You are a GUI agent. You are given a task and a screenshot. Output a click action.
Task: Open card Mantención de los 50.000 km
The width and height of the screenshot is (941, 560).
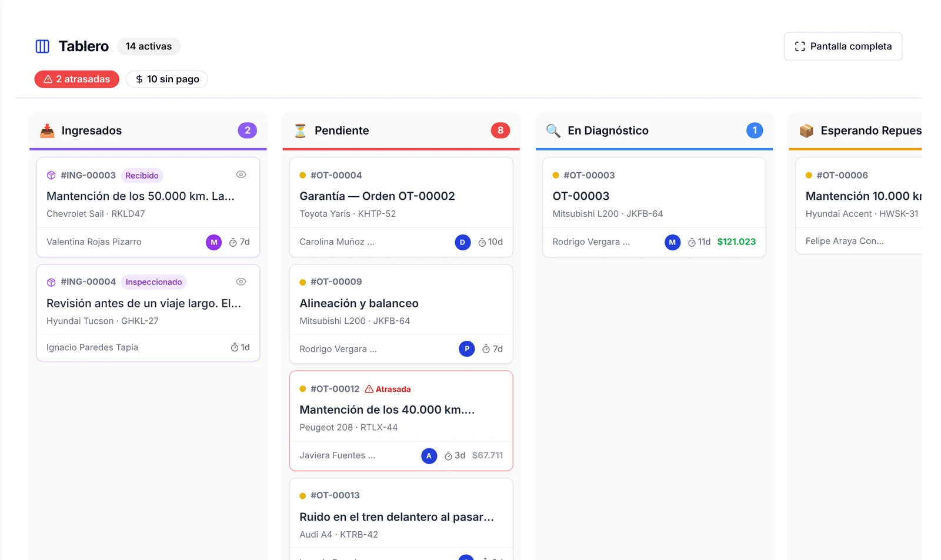click(x=148, y=207)
